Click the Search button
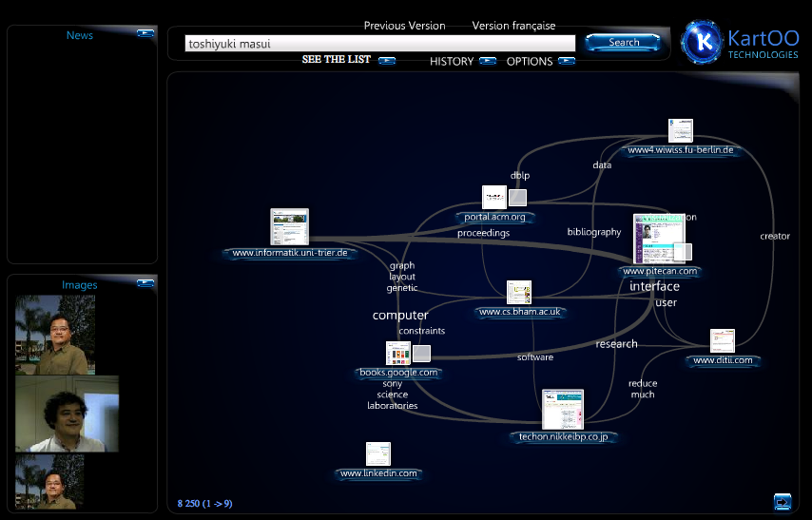 [x=623, y=43]
